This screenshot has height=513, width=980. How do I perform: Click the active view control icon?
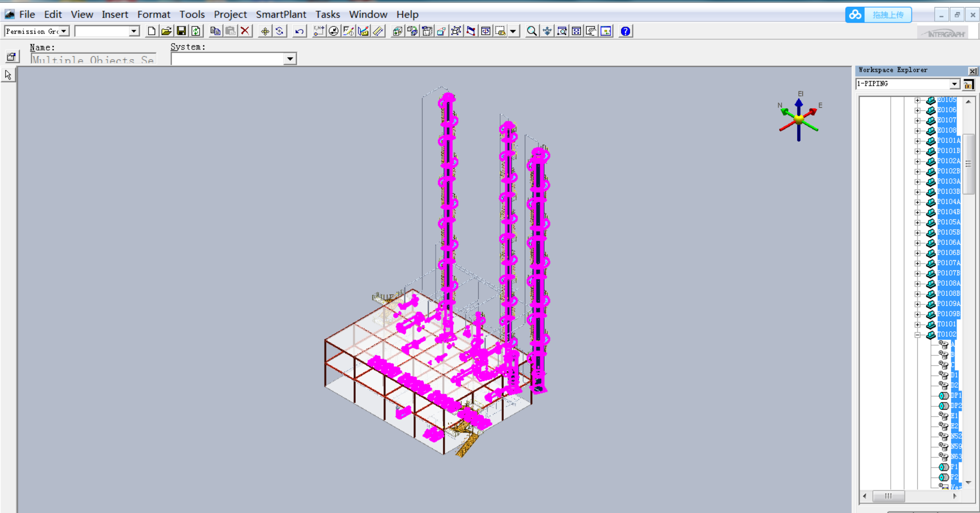tap(606, 31)
